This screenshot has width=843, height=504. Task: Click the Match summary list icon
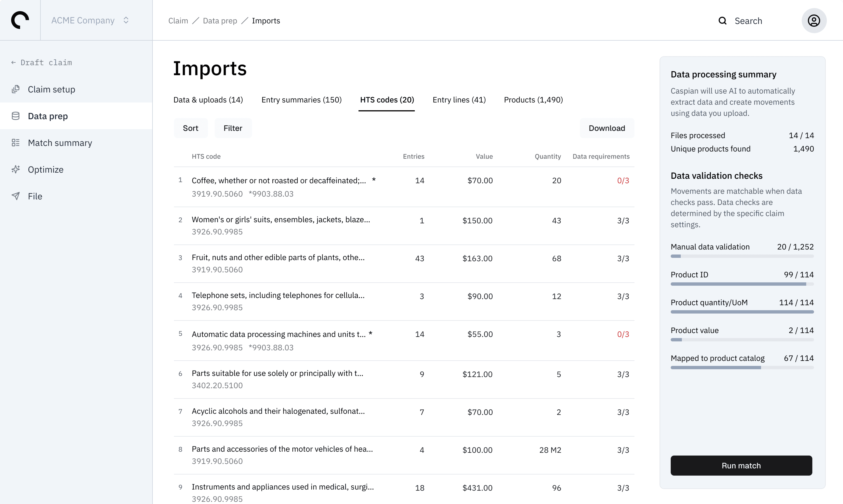tap(16, 143)
